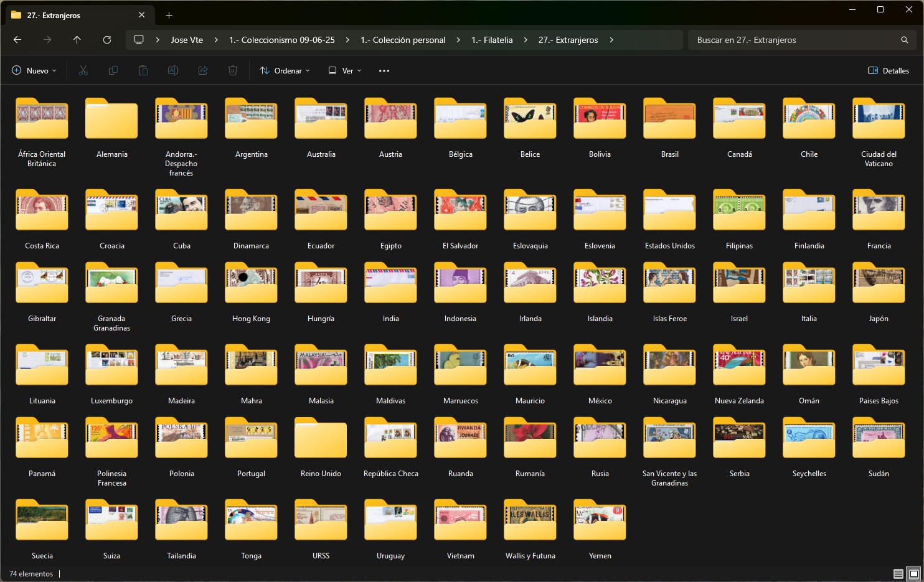Click the Refresh icon in navigation bar
The image size is (924, 582).
point(107,40)
